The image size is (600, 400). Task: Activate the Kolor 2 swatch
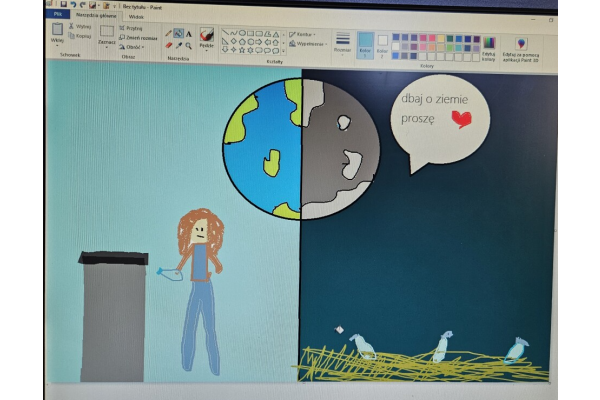tap(382, 42)
